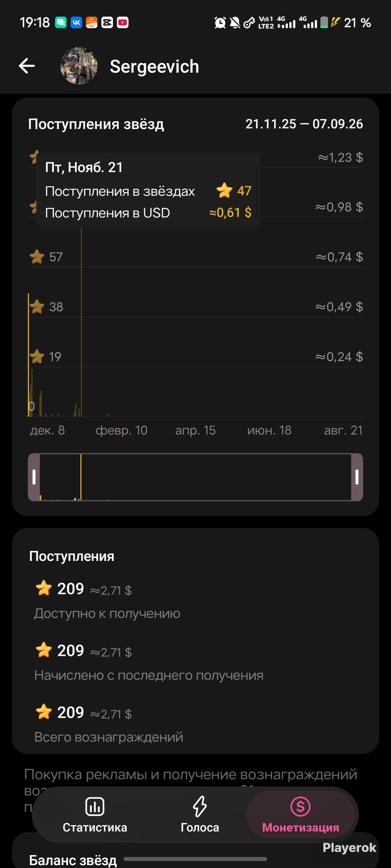The height and width of the screenshot is (868, 391).
Task: Tap the Статистика bar chart icon
Action: point(95,807)
